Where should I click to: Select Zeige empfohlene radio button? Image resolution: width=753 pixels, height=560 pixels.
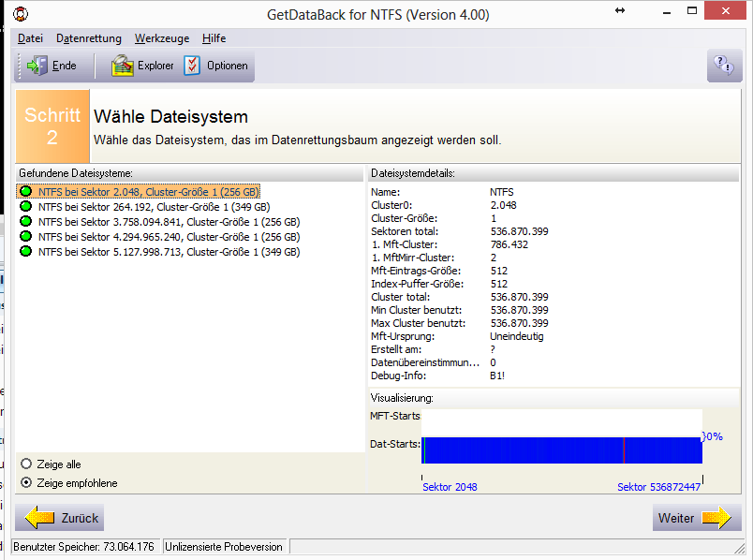[26, 482]
